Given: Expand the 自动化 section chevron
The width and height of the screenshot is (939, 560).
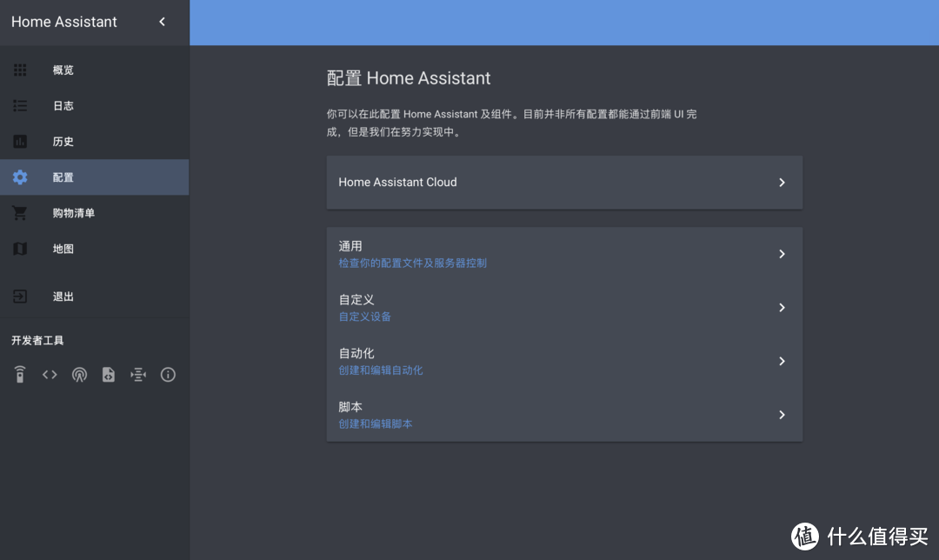Looking at the screenshot, I should [x=781, y=361].
